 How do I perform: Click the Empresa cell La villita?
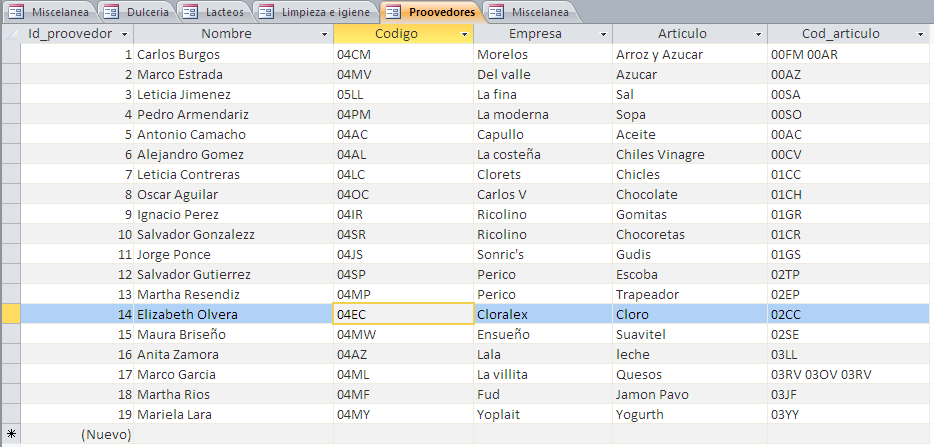click(543, 374)
